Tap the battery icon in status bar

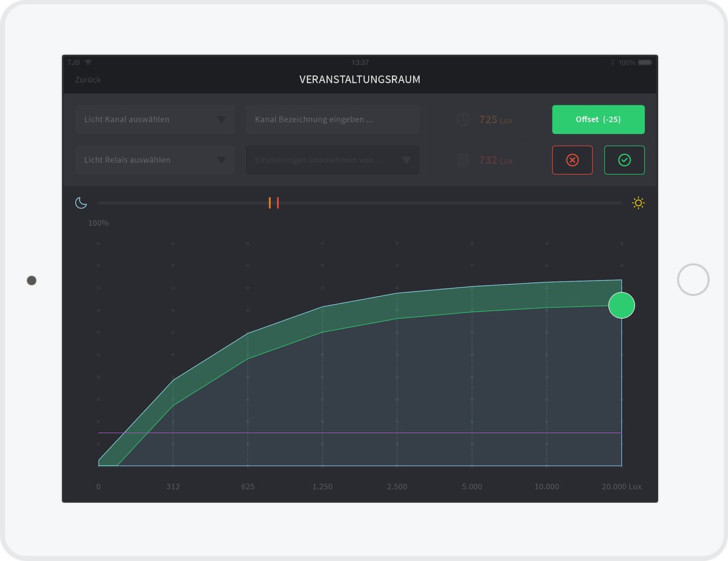644,63
